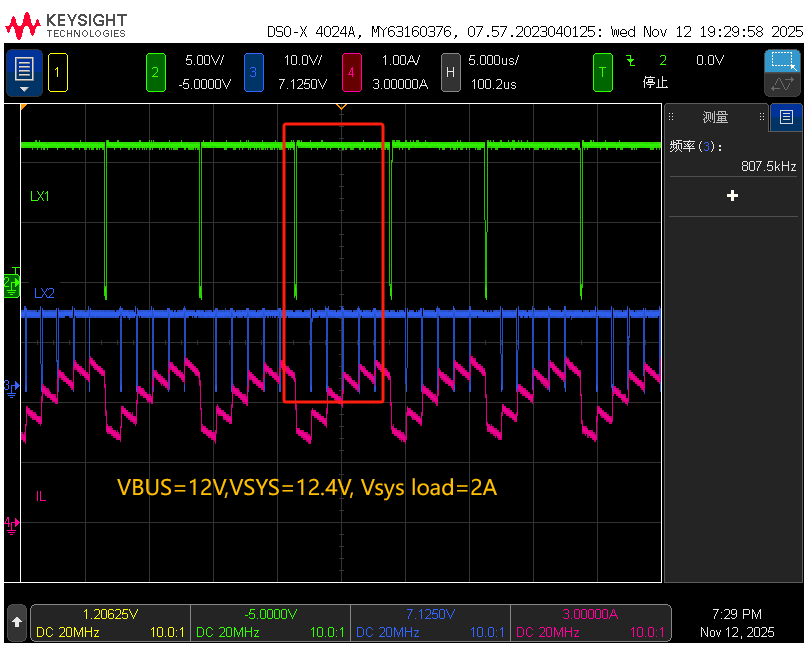Toggle channel 2 green button
This screenshot has height=646, width=806.
coord(156,72)
